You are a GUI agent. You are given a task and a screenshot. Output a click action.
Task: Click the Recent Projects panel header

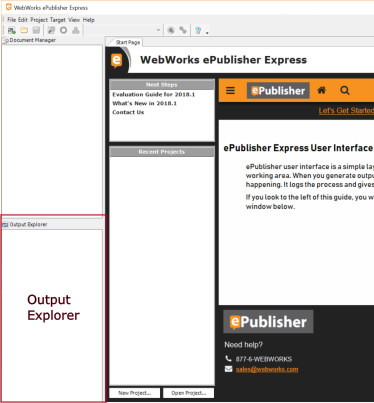(162, 152)
